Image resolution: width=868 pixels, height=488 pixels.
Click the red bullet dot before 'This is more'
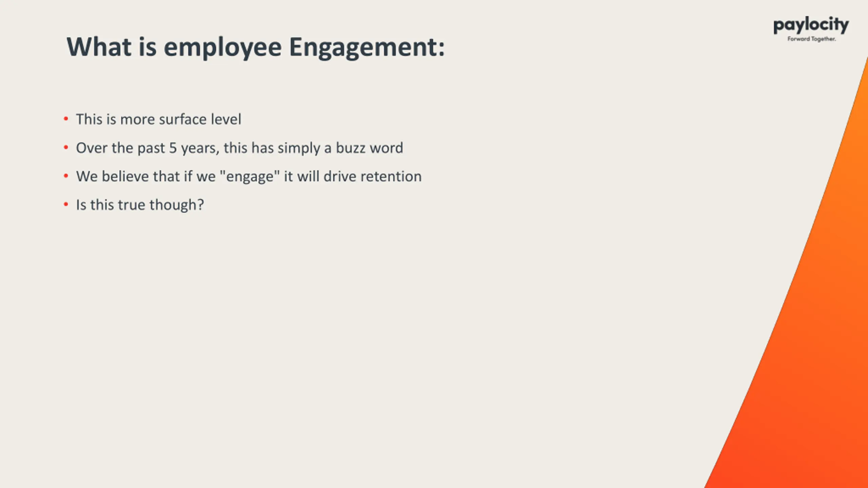coord(66,119)
